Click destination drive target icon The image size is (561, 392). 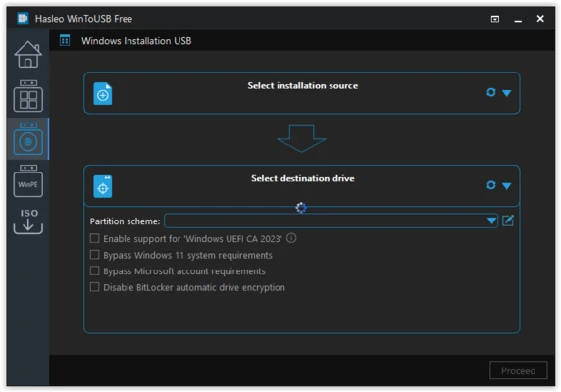point(103,186)
